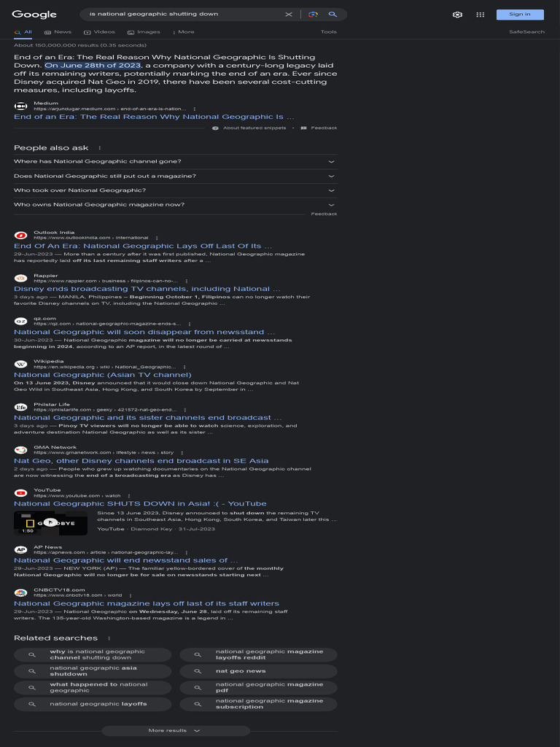Viewport: 560px width, 747px height.
Task: Play the National Geographic SHUTS DOWN video thumbnail
Action: click(50, 523)
